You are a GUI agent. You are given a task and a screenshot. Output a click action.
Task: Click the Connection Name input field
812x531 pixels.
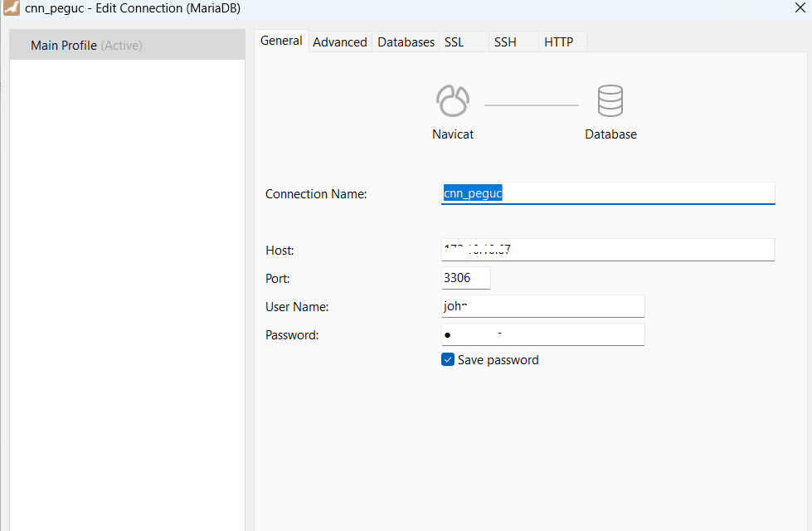[608, 193]
